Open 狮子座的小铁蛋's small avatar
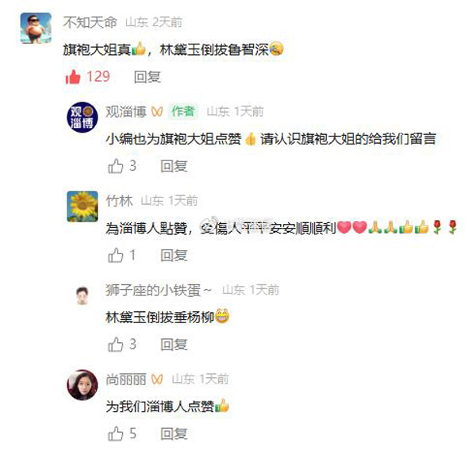This screenshot has height=451, width=476. click(x=83, y=295)
